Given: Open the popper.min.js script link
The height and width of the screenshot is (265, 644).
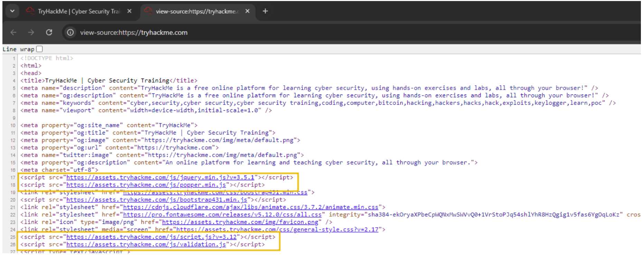Looking at the screenshot, I should tap(146, 185).
